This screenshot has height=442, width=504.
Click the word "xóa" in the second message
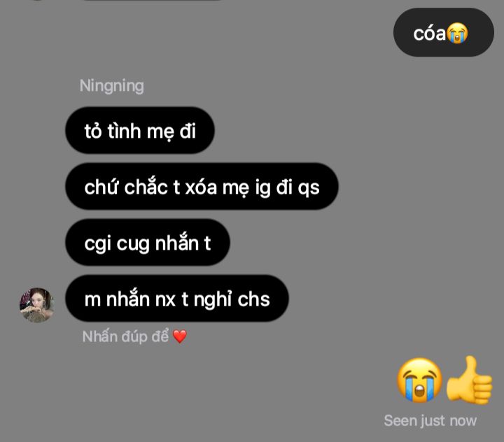[201, 187]
